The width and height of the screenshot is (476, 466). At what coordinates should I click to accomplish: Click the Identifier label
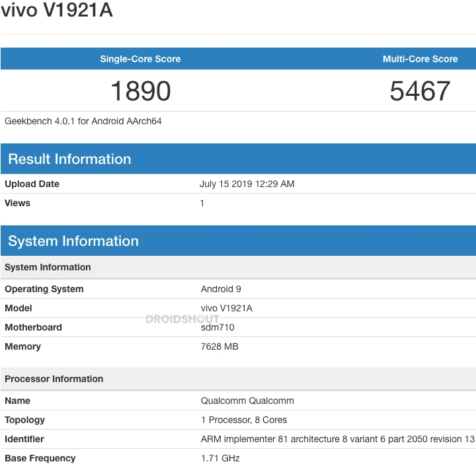coord(24,439)
